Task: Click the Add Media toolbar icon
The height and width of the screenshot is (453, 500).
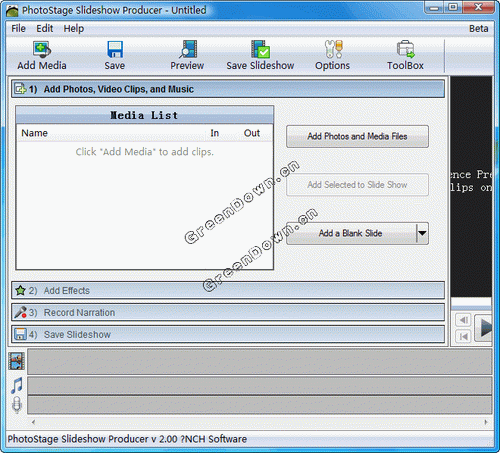Action: [x=42, y=49]
